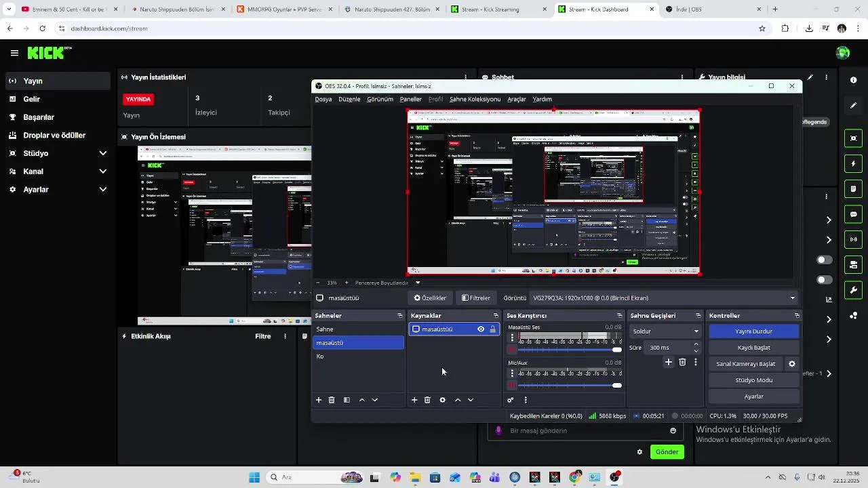Open browser tab list dropdown arrow

9,9
